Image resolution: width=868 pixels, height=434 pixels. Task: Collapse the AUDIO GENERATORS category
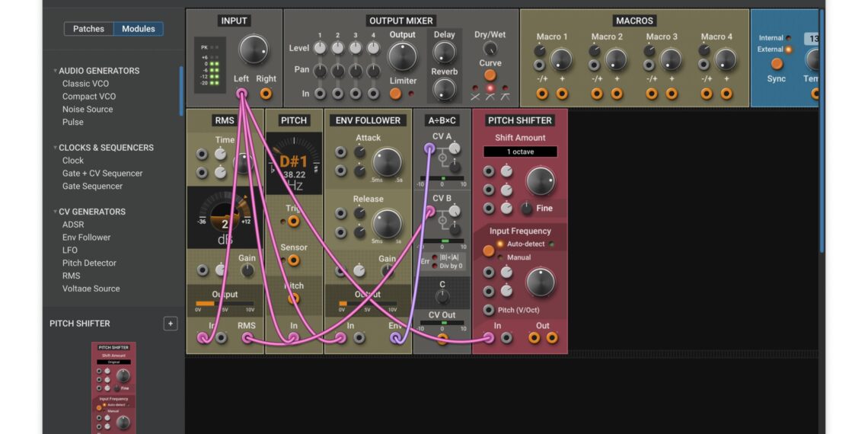point(56,71)
